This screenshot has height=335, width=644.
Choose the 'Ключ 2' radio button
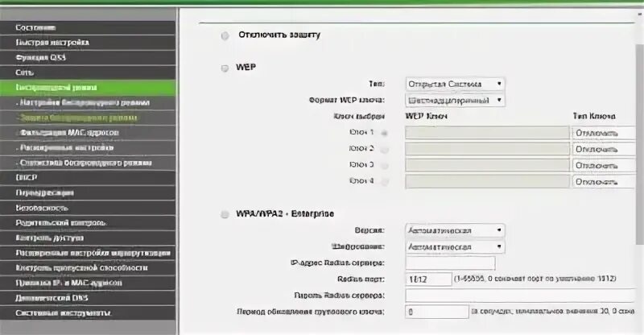point(385,149)
